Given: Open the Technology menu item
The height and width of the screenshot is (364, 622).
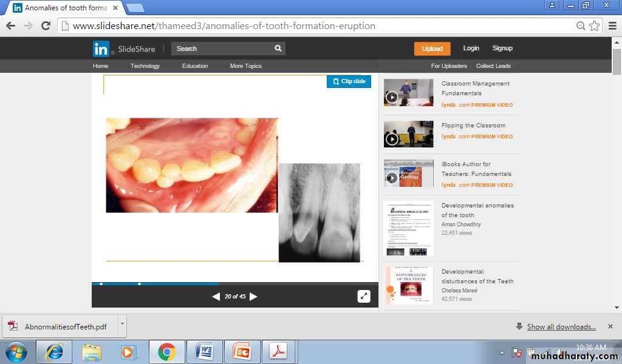Looking at the screenshot, I should [x=145, y=66].
